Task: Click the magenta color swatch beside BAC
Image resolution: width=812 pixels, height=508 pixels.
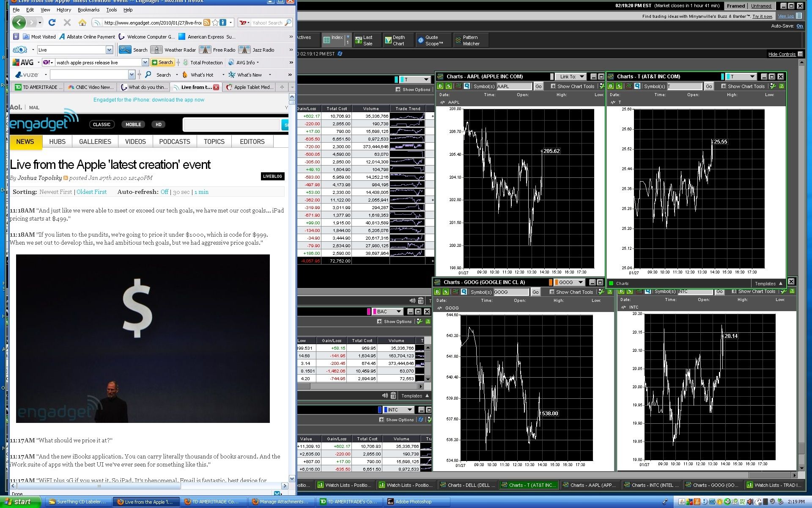Action: 369,312
